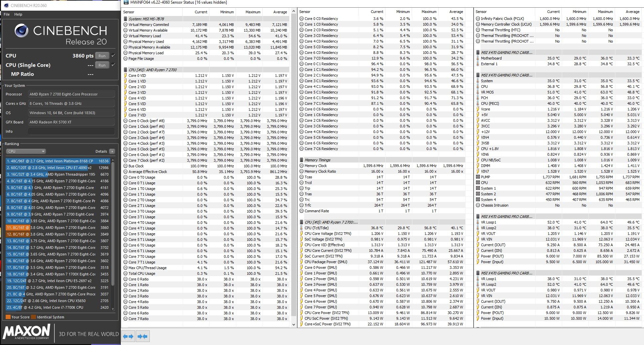Open the Cinebench File menu
This screenshot has width=644, height=345.
[7, 14]
